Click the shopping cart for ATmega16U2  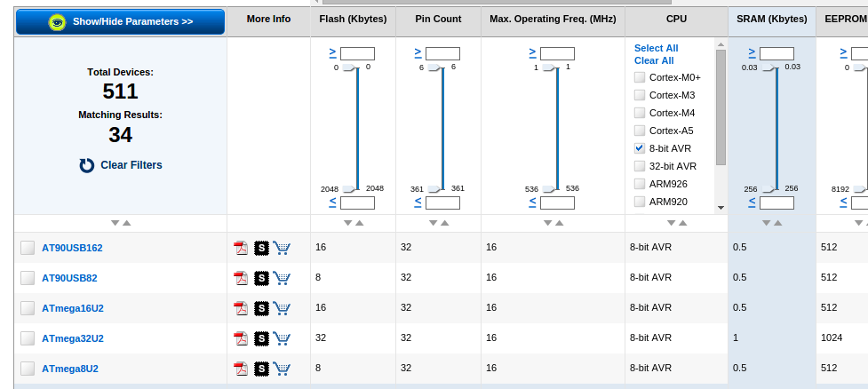[x=282, y=308]
